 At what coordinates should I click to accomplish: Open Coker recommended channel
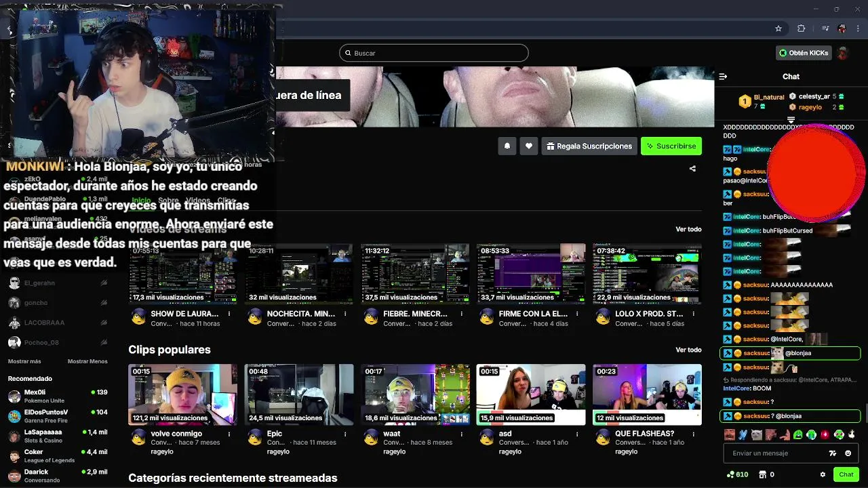tap(58, 455)
